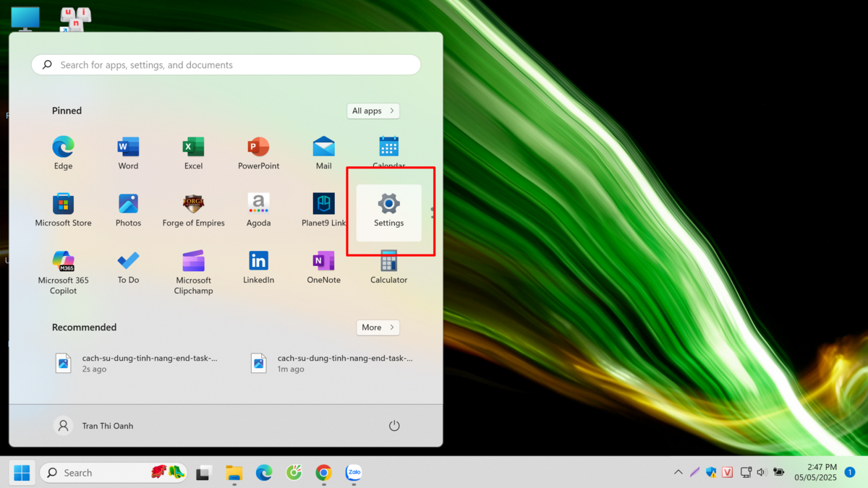Image resolution: width=868 pixels, height=488 pixels.
Task: Show more recommended items
Action: point(378,328)
